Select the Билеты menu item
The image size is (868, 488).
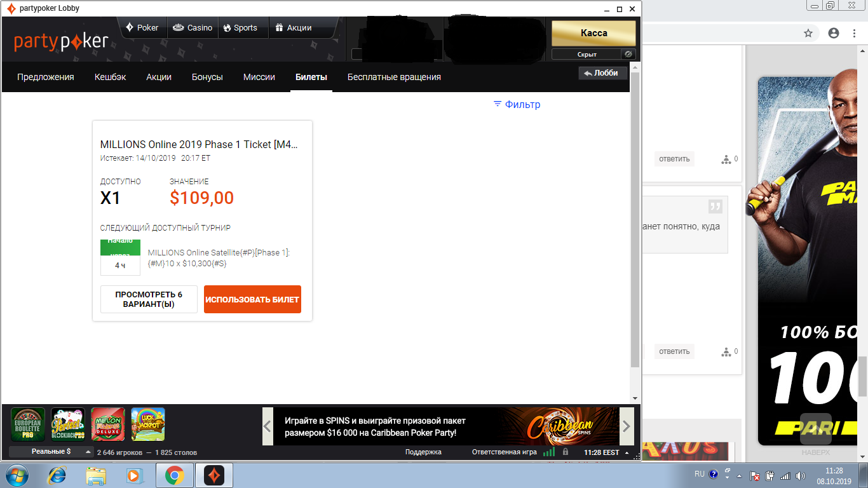(311, 77)
